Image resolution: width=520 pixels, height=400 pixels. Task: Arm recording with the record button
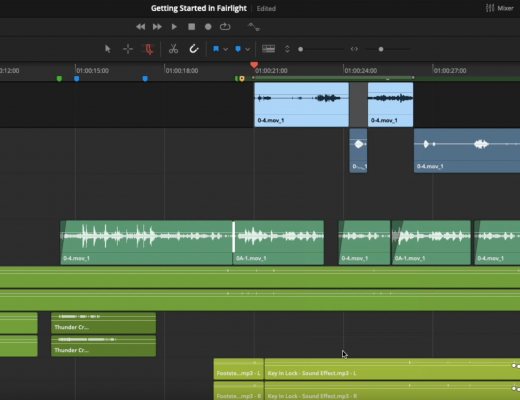click(208, 27)
